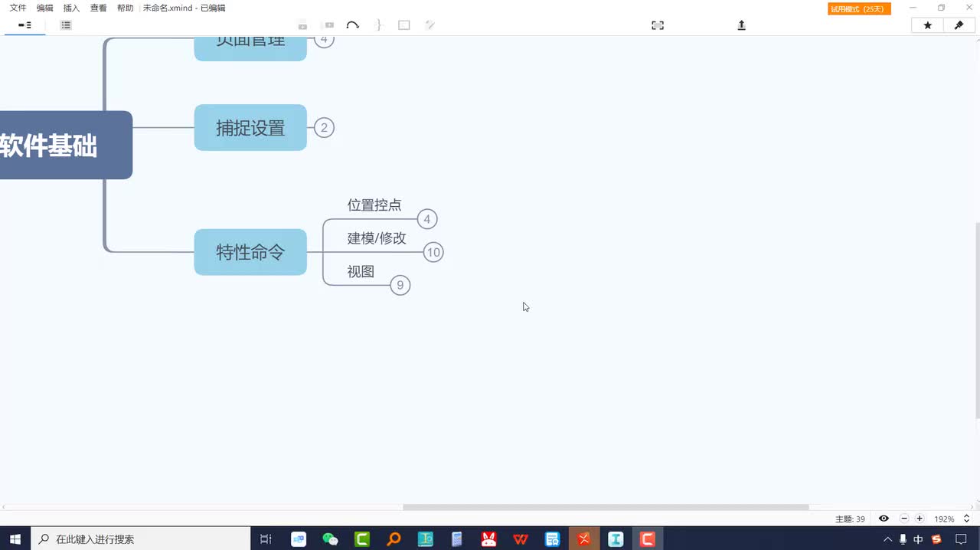Image resolution: width=980 pixels, height=550 pixels.
Task: Open the 编辑 menu
Action: pyautogui.click(x=44, y=8)
